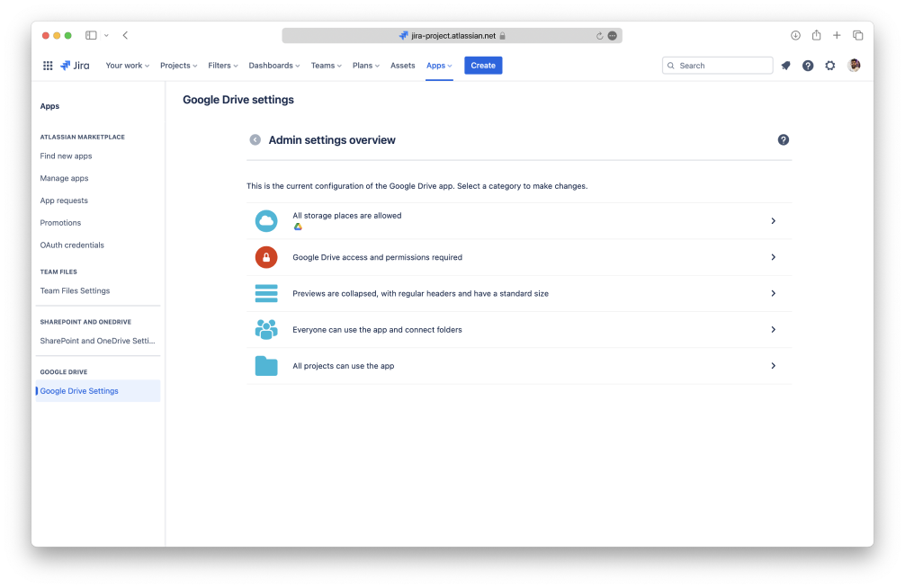Click the help icon in Admin settings overview
The width and height of the screenshot is (905, 588).
click(784, 140)
